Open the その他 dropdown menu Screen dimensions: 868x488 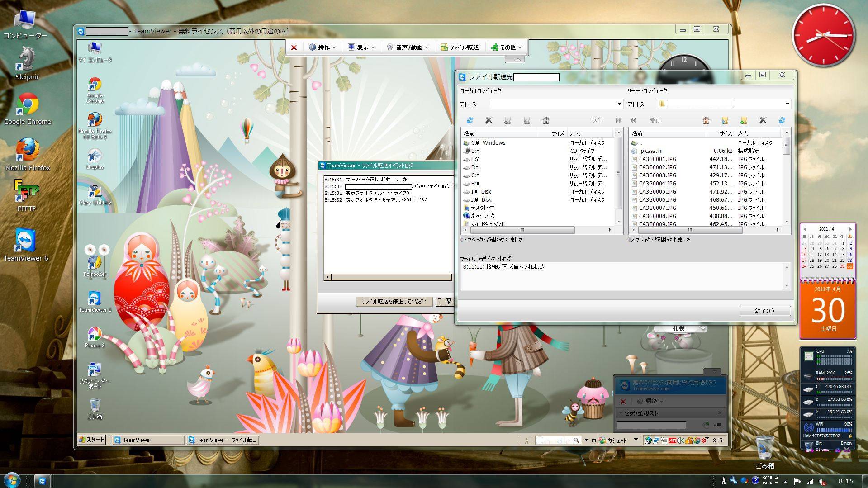507,47
